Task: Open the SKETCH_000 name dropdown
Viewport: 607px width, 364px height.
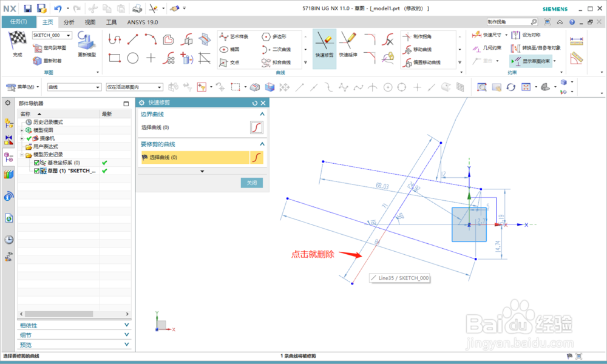Action: [x=69, y=35]
